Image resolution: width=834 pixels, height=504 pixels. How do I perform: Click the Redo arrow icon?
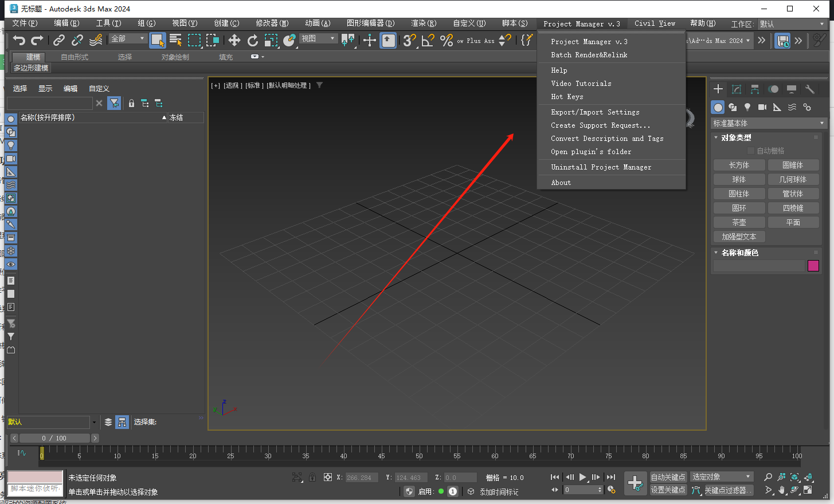tap(37, 40)
